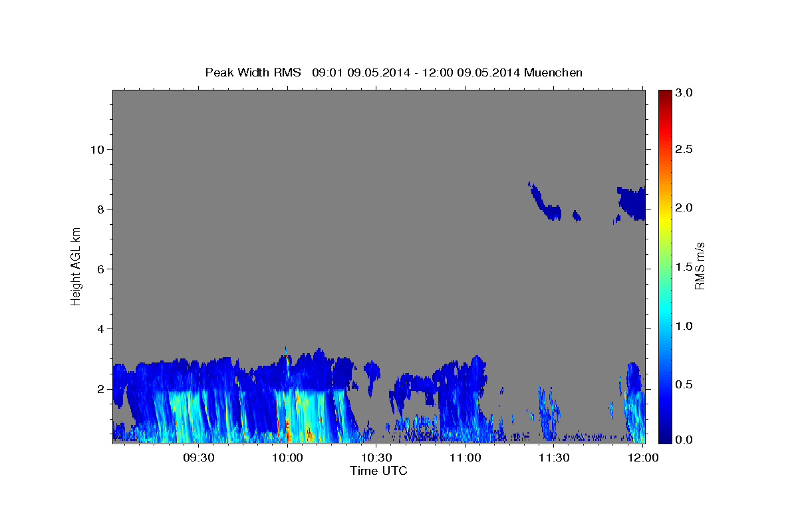Click the 'Time UTC' axis label
Viewport: 798px width, 532px height.
(x=378, y=471)
